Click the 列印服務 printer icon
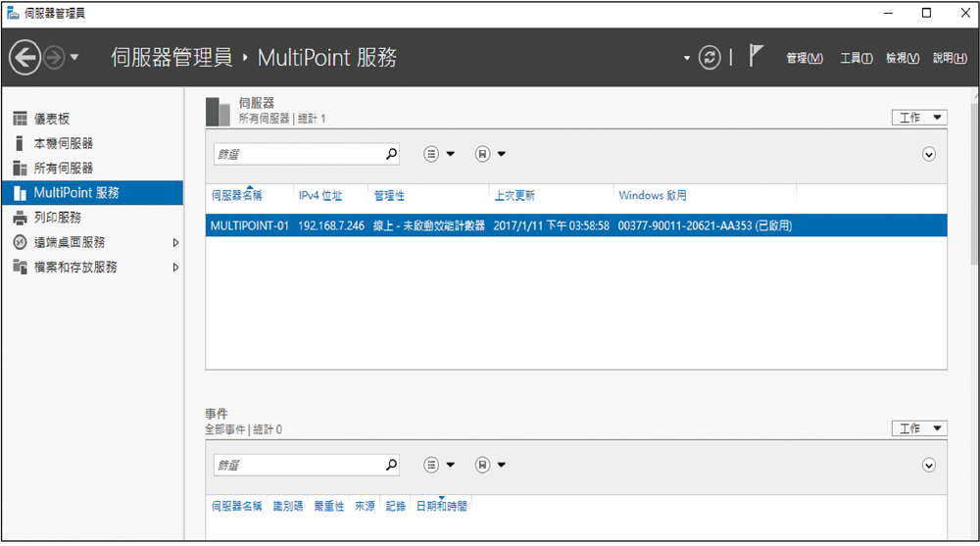The width and height of the screenshot is (980, 546). (20, 218)
